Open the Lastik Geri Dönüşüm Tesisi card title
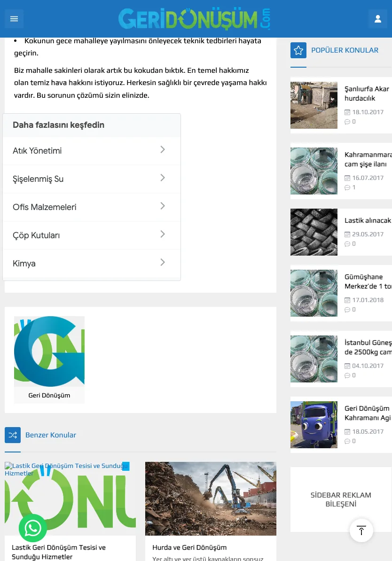Image resolution: width=392 pixels, height=561 pixels. click(x=59, y=552)
